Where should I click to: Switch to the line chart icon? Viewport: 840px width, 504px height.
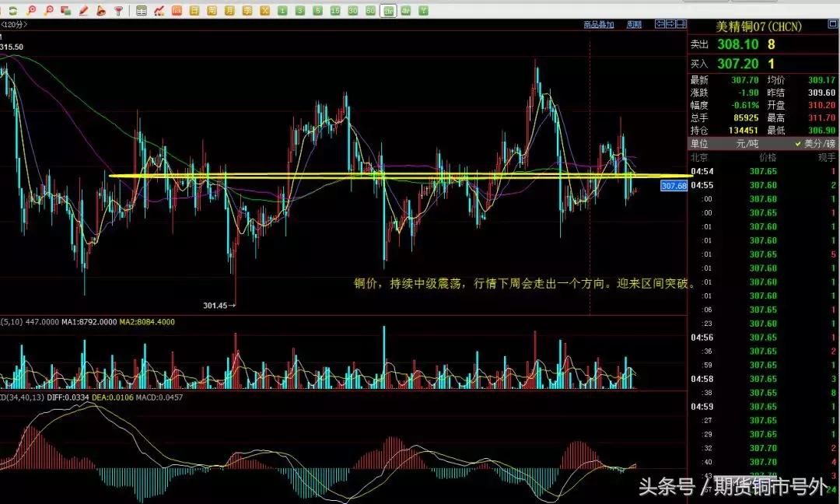159,11
